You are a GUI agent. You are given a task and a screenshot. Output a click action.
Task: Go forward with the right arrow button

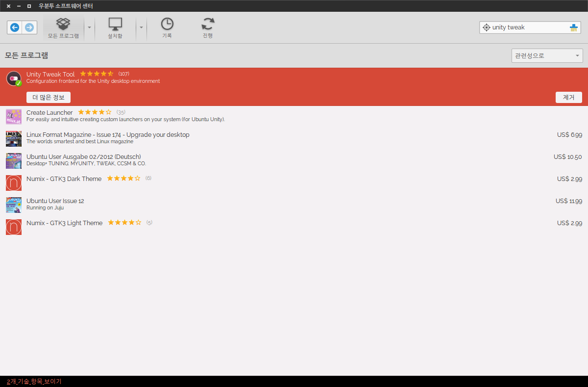pos(29,27)
